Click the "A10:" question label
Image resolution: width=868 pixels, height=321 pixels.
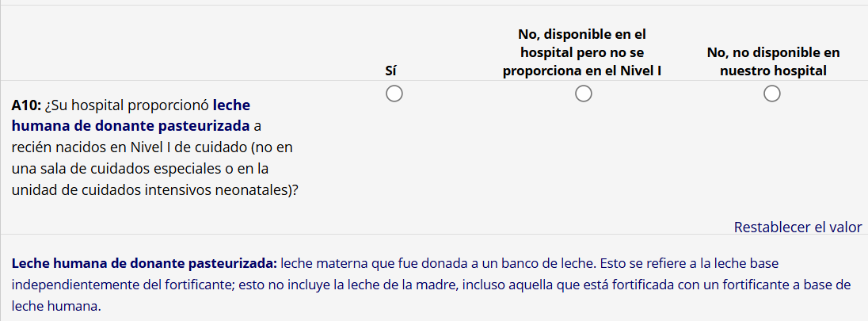click(26, 105)
